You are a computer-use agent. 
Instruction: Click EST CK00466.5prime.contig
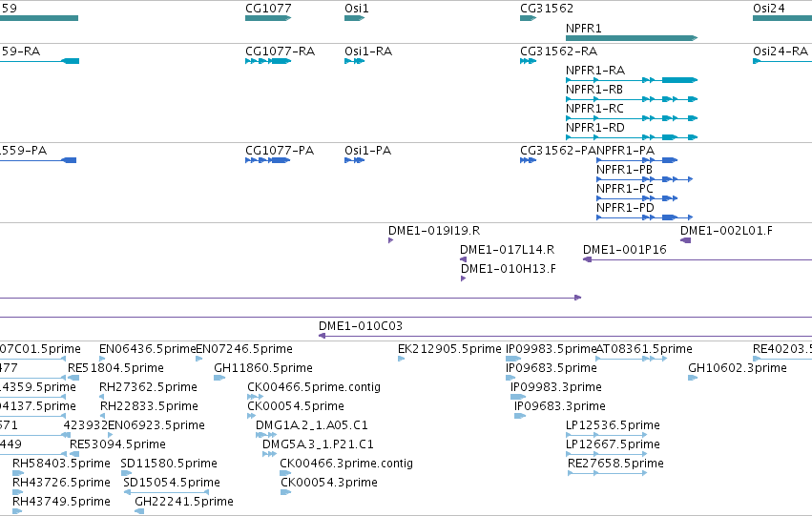tap(256, 397)
